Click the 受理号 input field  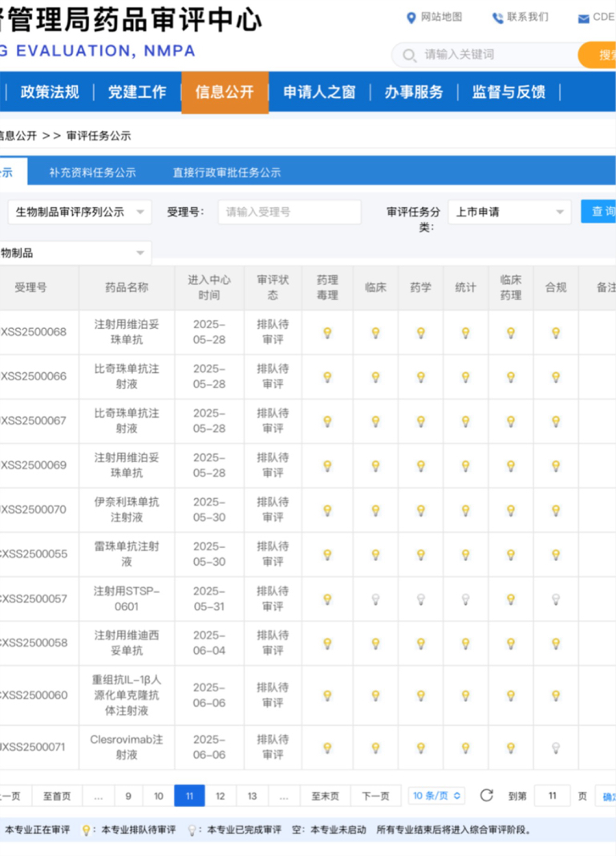coord(289,212)
